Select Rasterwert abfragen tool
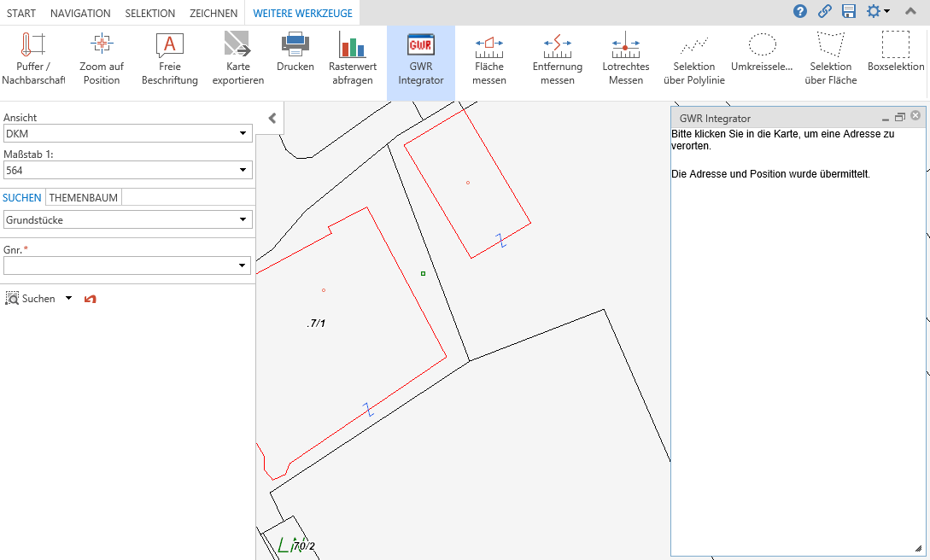 coord(352,58)
